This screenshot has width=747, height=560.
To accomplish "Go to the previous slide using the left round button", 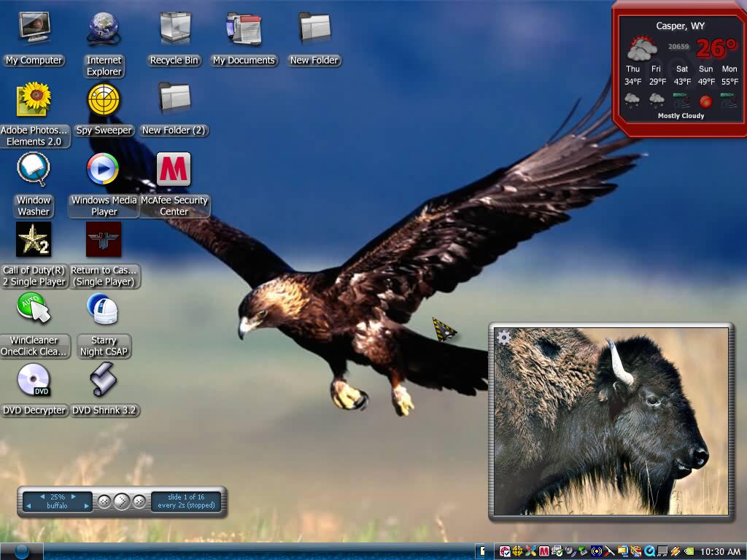I will coord(104,502).
